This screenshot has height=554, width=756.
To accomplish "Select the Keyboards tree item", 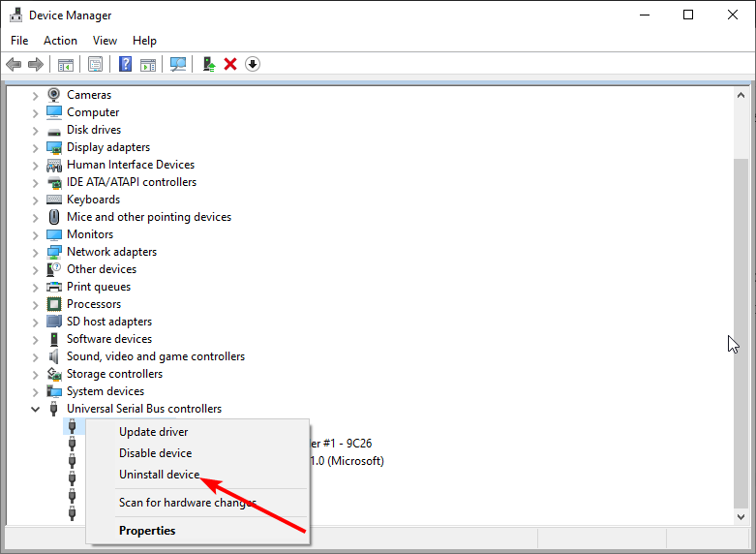I will point(94,200).
